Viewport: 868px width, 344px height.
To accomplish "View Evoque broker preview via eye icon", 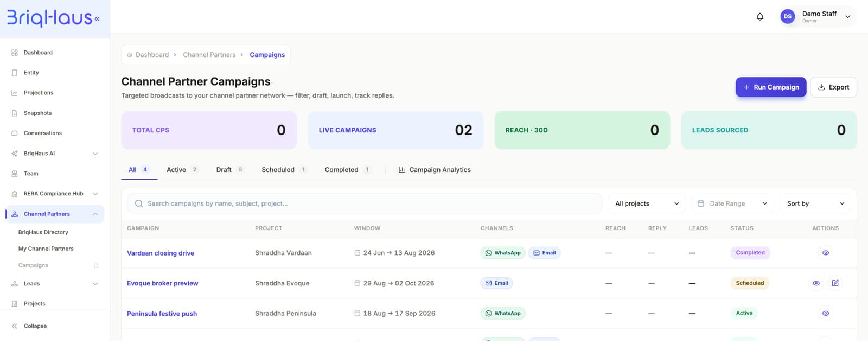I will (816, 283).
